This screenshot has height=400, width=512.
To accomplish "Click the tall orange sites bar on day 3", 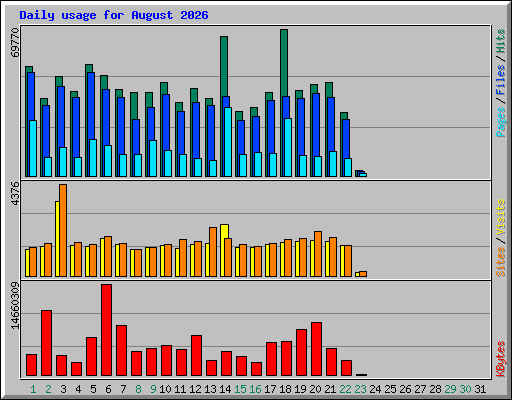I will pos(63,230).
